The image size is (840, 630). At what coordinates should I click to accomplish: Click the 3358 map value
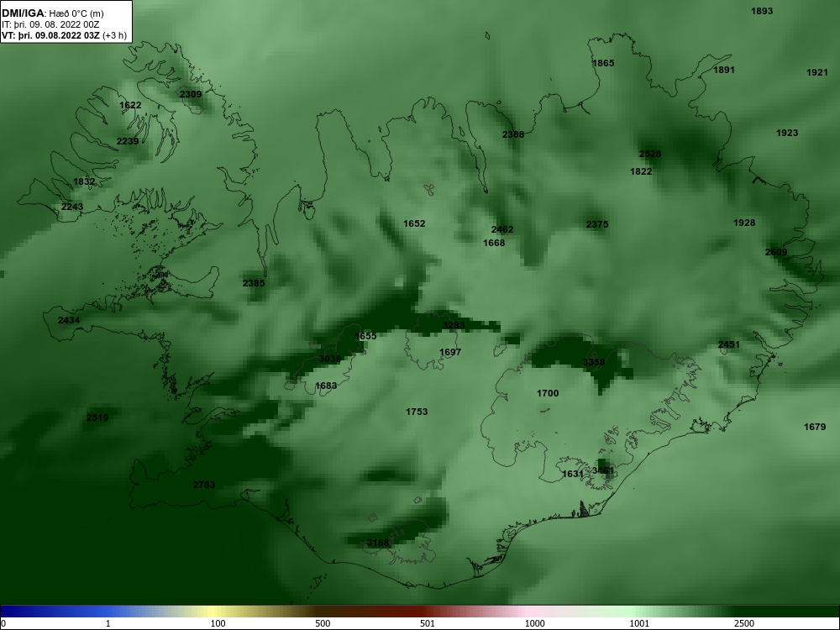pos(594,362)
